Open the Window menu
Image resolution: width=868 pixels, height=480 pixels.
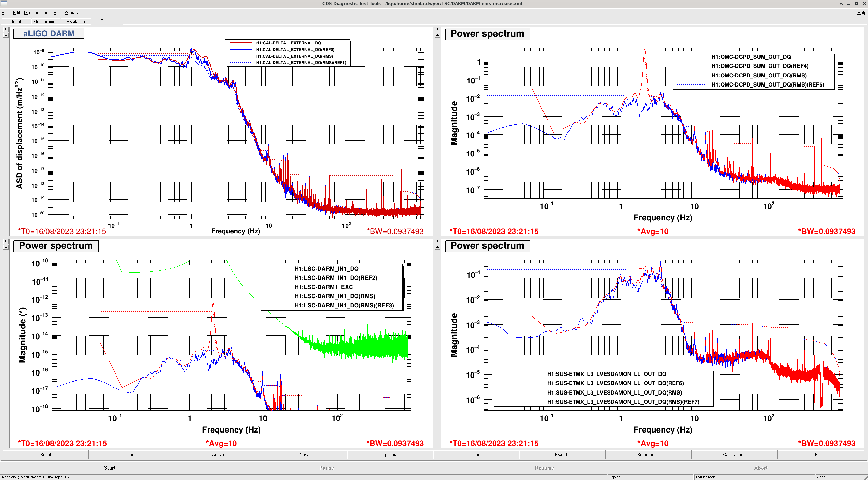click(x=72, y=13)
